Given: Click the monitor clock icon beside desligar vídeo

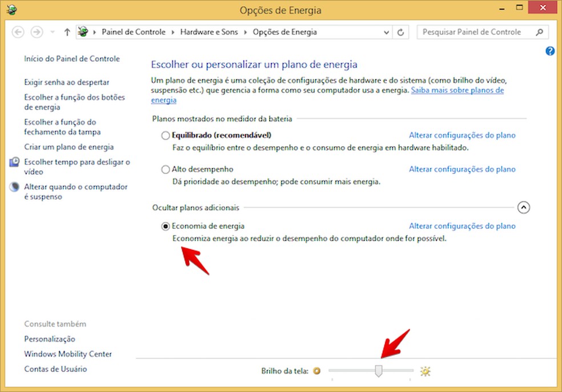Looking at the screenshot, I should tap(14, 162).
